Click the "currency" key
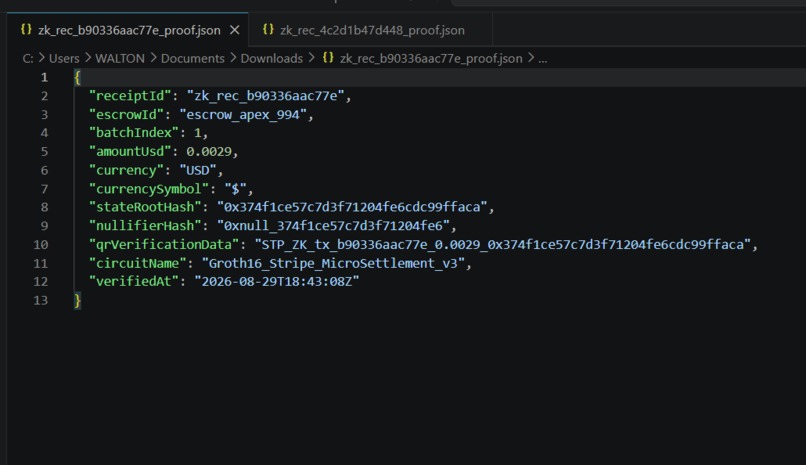Screen dimensions: 806x465 click(x=126, y=170)
